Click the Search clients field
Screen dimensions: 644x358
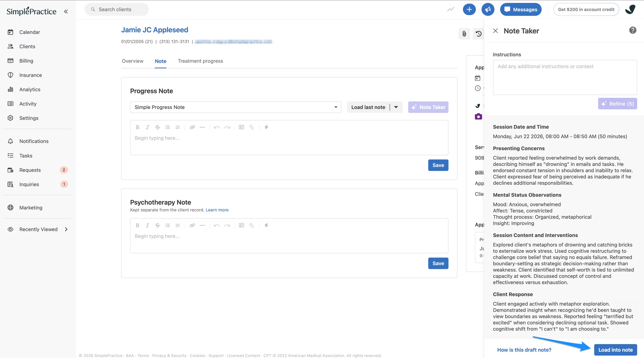[x=117, y=9]
